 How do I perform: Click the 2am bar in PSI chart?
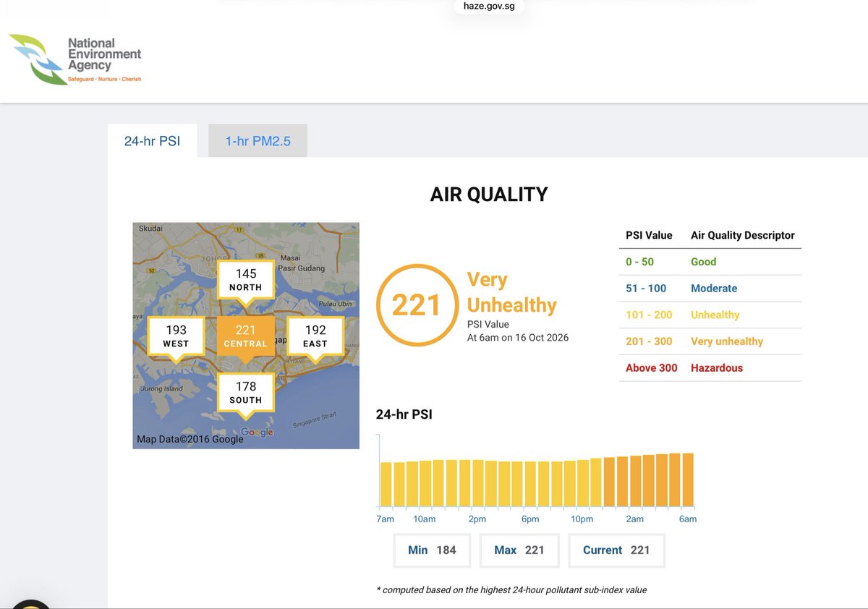point(635,481)
